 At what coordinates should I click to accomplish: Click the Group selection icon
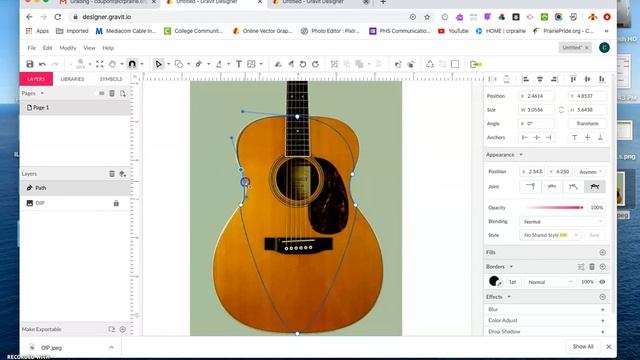334,64
